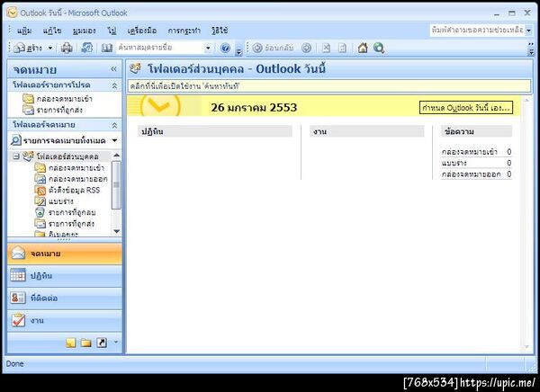This screenshot has width=540, height=392.
Task: Click the สร้าง (New) toolbar button
Action: click(x=28, y=48)
